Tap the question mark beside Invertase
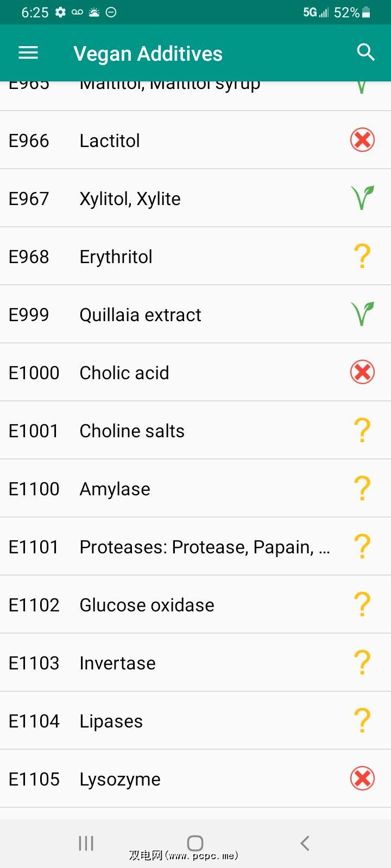The image size is (391, 868). tap(362, 662)
